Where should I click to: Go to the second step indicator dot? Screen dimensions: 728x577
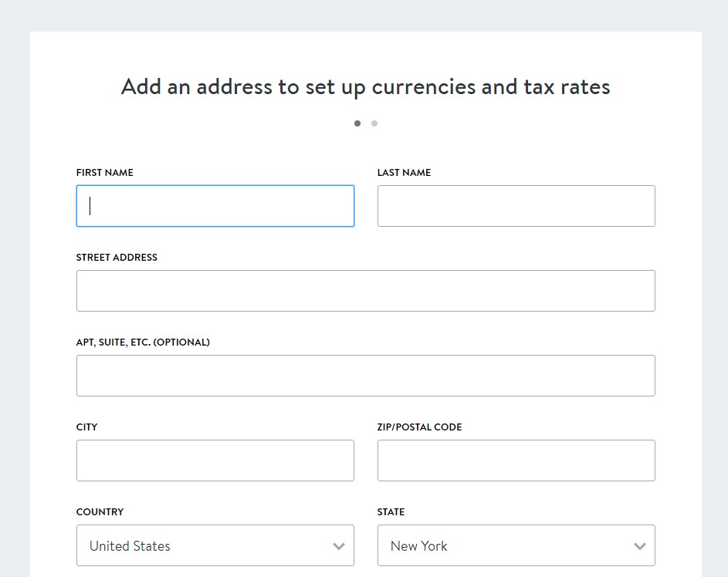tap(374, 123)
